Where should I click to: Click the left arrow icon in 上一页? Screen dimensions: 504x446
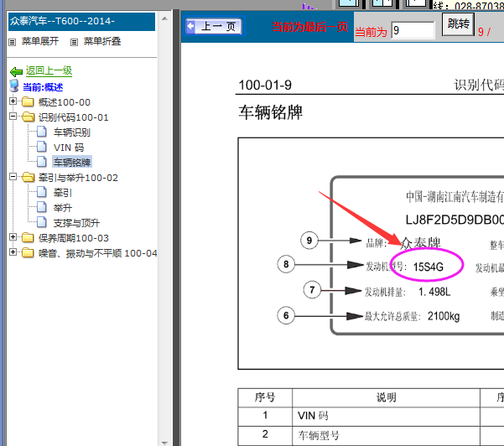click(191, 26)
